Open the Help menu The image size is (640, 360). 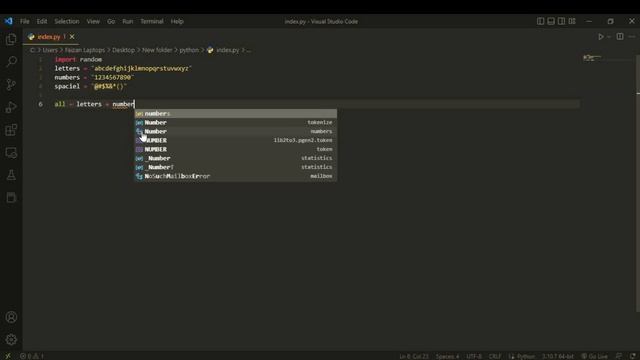[x=177, y=21]
